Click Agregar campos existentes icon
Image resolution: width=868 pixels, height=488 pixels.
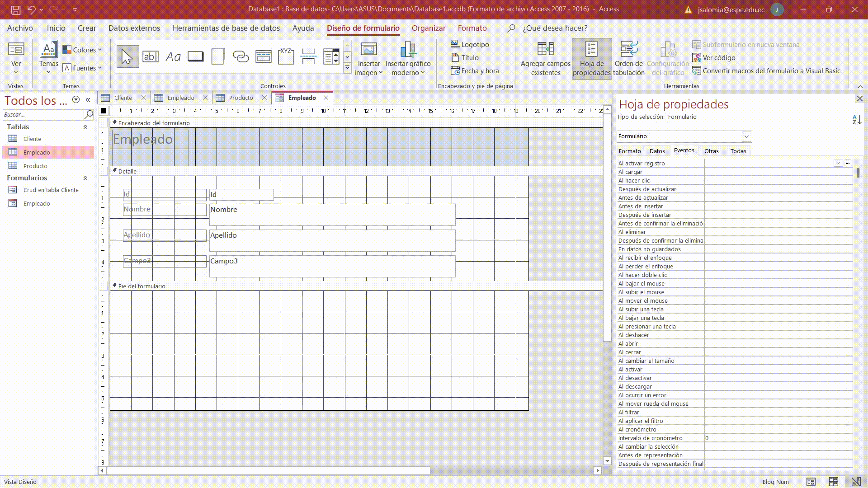546,48
